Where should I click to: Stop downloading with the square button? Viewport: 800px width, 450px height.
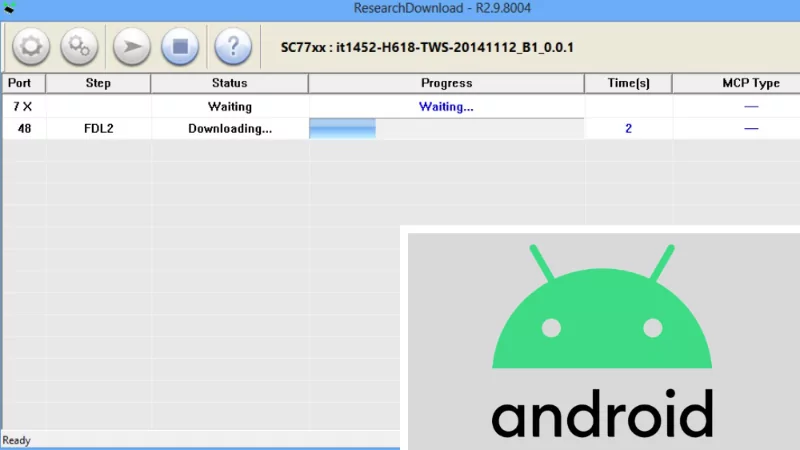180,47
